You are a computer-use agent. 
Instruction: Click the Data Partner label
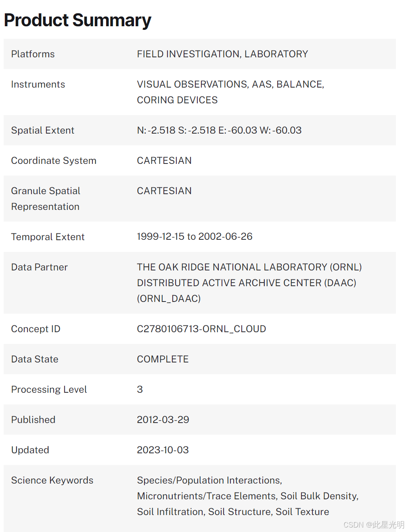(39, 267)
